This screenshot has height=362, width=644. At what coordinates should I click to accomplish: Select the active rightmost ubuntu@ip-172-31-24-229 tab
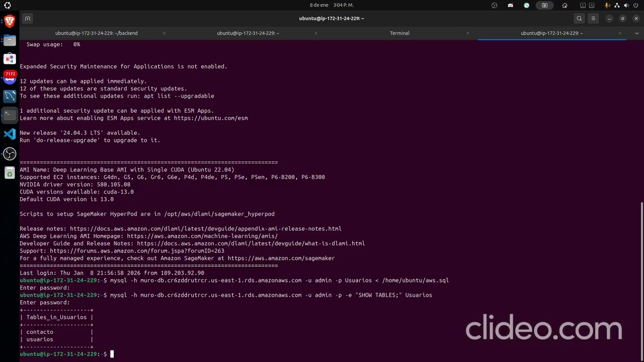[x=551, y=33]
